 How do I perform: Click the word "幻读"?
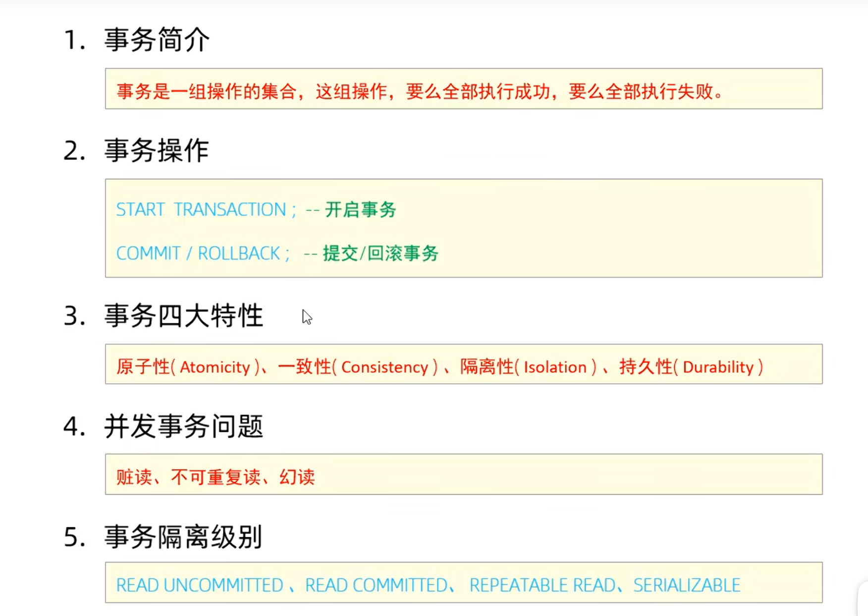coord(297,477)
